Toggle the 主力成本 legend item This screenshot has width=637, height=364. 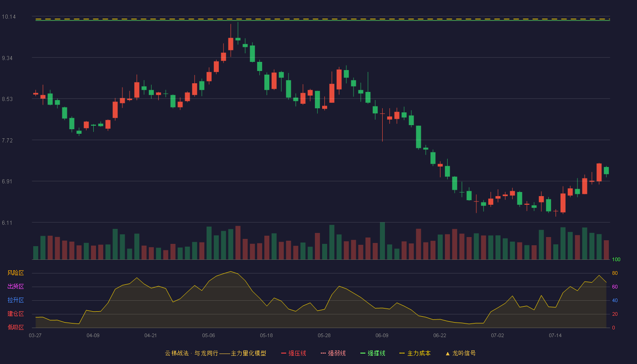click(x=415, y=353)
